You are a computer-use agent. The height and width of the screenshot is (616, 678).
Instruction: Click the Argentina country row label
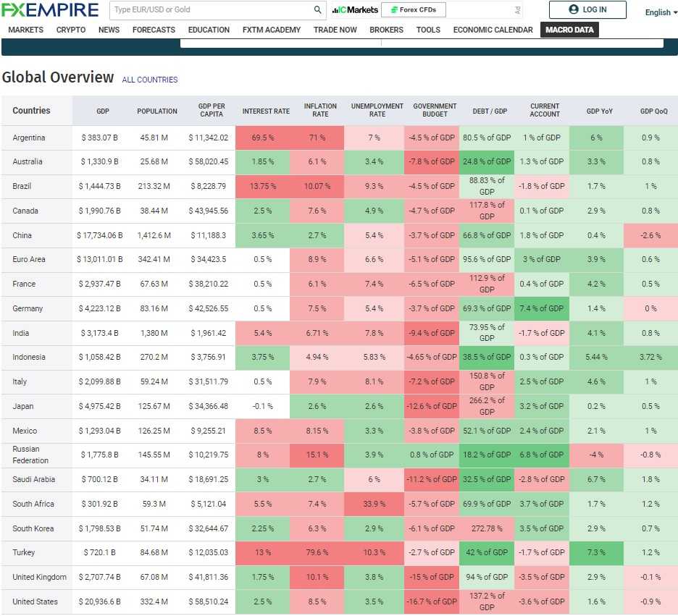(29, 138)
